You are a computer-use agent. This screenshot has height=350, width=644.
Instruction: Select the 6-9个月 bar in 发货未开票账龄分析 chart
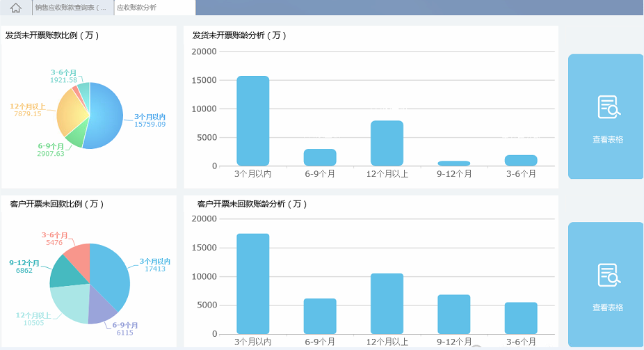(320, 157)
